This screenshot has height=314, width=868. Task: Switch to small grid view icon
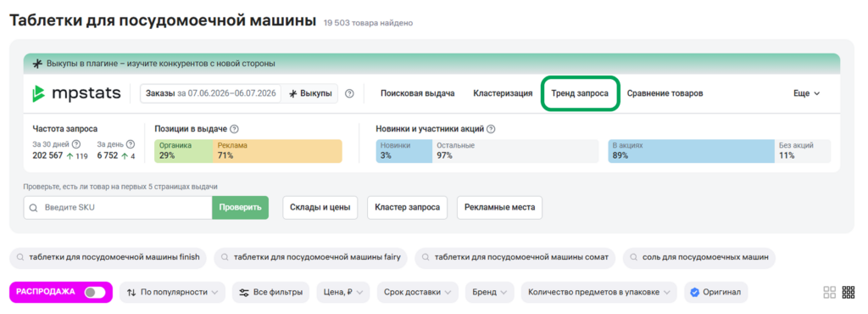pyautogui.click(x=848, y=293)
